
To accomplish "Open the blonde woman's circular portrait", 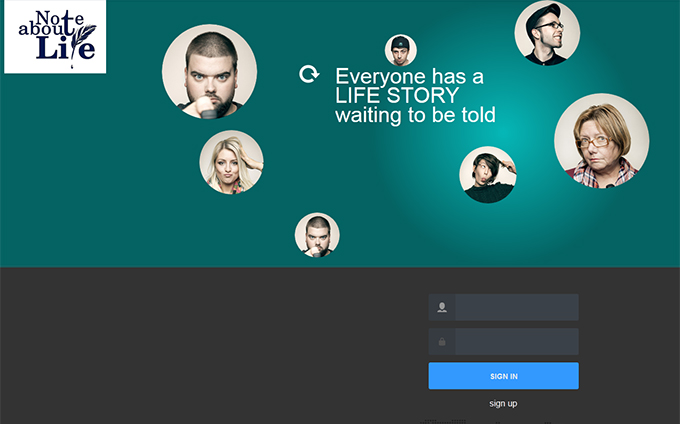I will (x=231, y=162).
